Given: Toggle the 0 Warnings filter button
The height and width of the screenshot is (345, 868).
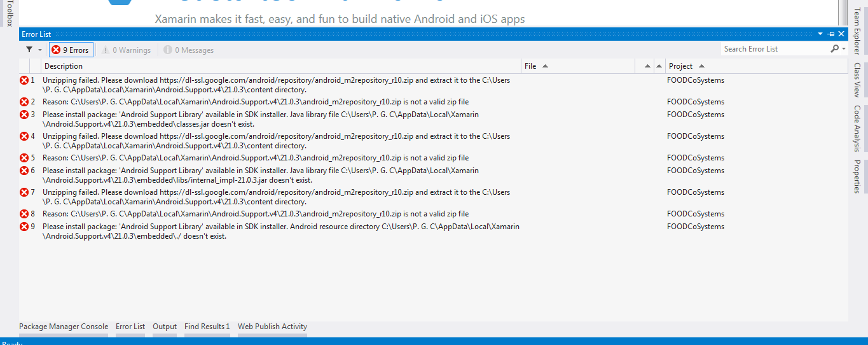Looking at the screenshot, I should click(x=126, y=50).
